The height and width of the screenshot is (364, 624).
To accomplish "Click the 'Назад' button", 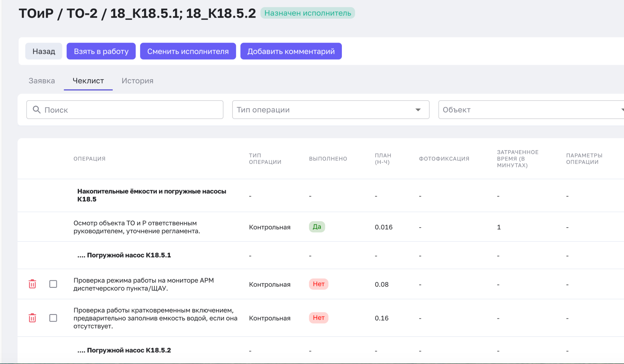I will click(x=44, y=51).
